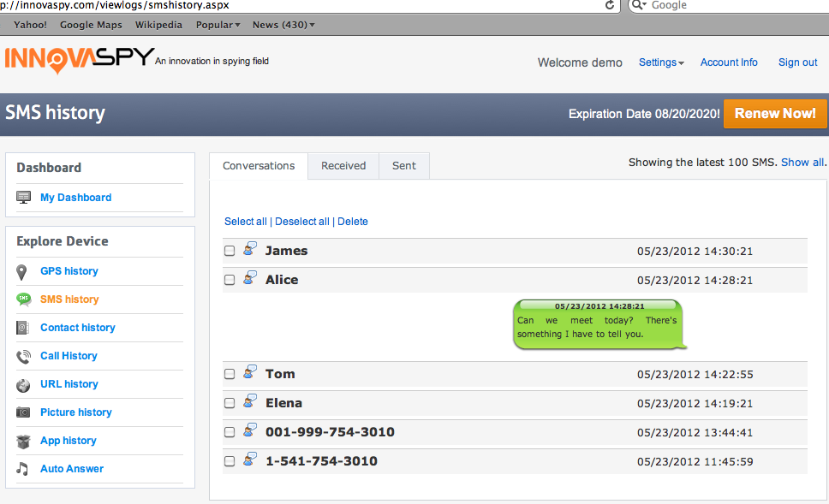This screenshot has width=829, height=504.
Task: Click the Show all link
Action: pyautogui.click(x=802, y=163)
